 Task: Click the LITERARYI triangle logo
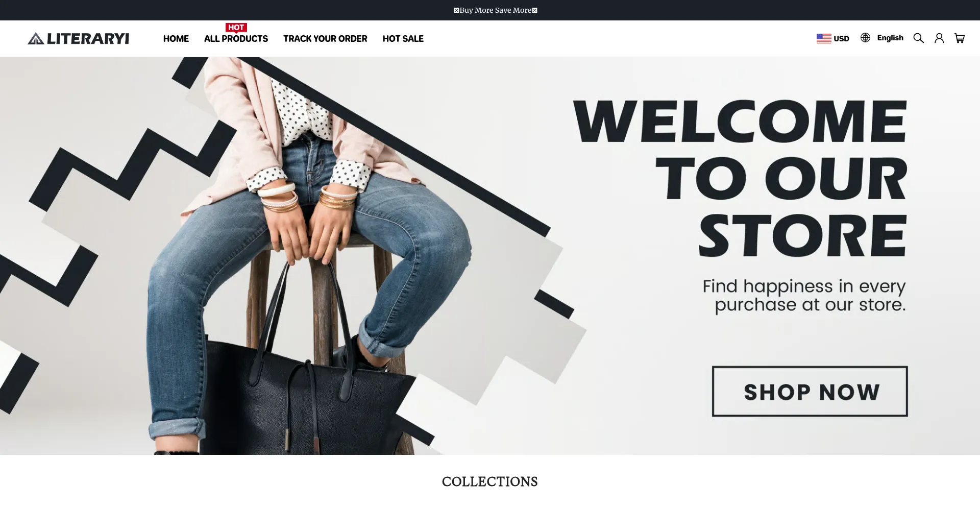[x=36, y=39]
